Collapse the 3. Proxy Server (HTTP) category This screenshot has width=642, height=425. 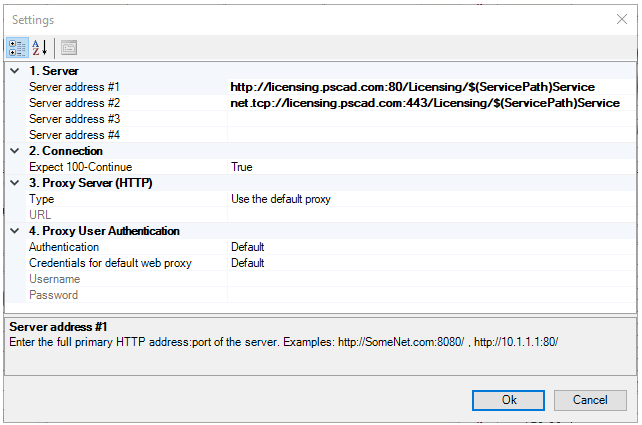[14, 183]
